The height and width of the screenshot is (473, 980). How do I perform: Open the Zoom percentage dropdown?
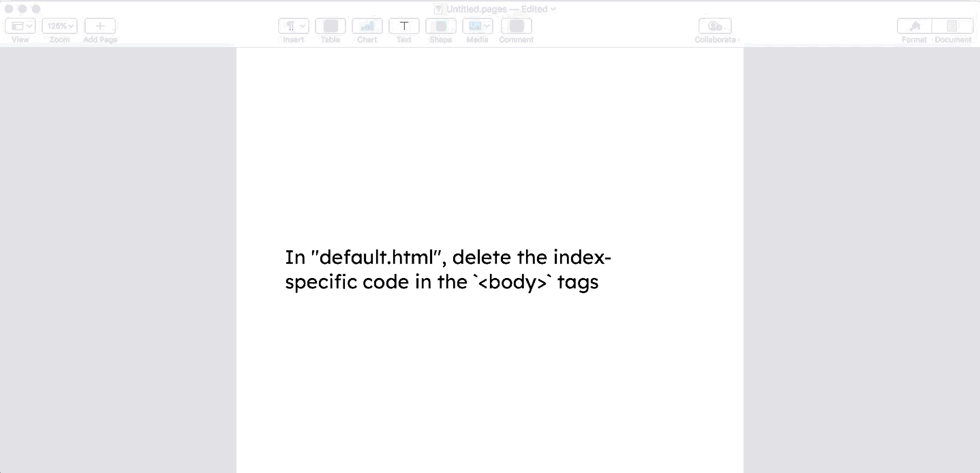click(x=59, y=26)
